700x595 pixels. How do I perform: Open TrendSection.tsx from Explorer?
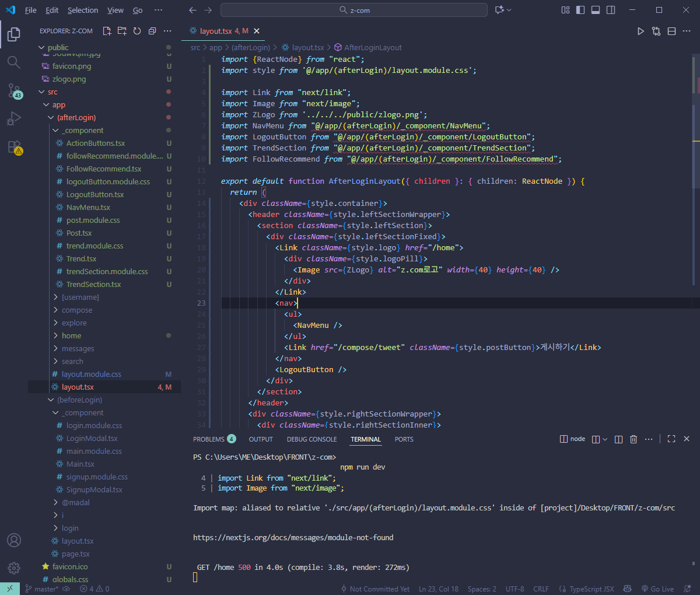pos(104,284)
